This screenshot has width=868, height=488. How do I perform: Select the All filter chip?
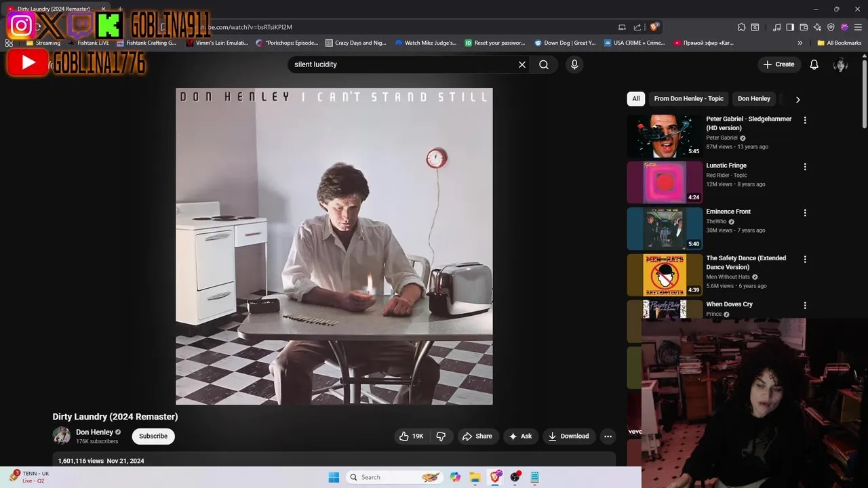(x=636, y=99)
